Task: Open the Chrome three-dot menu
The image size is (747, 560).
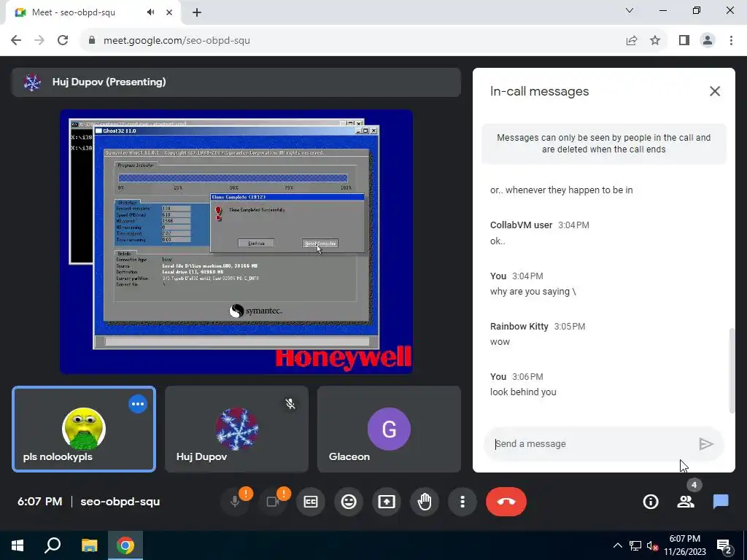Action: pos(731,41)
